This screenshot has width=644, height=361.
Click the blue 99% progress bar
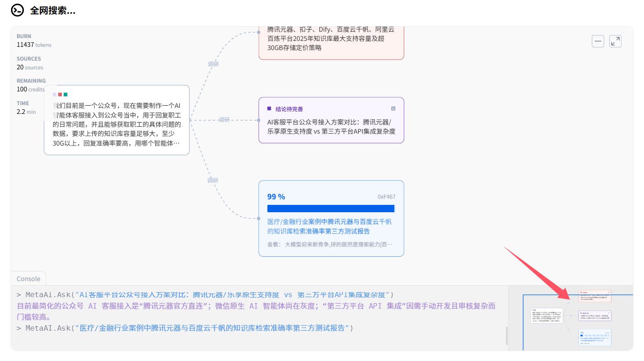point(331,209)
